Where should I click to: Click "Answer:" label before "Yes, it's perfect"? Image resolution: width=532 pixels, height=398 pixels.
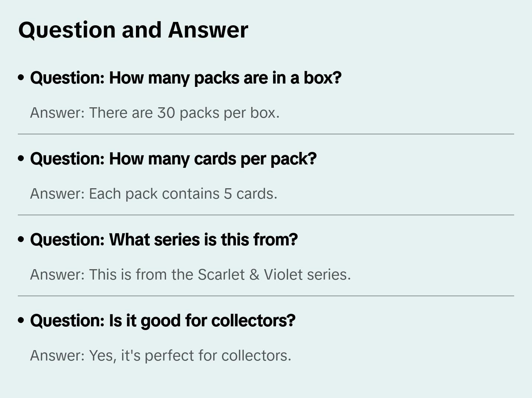pos(58,356)
